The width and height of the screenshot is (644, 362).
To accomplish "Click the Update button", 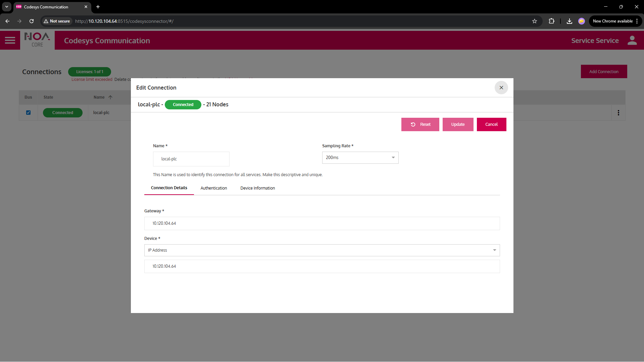I will pyautogui.click(x=458, y=124).
